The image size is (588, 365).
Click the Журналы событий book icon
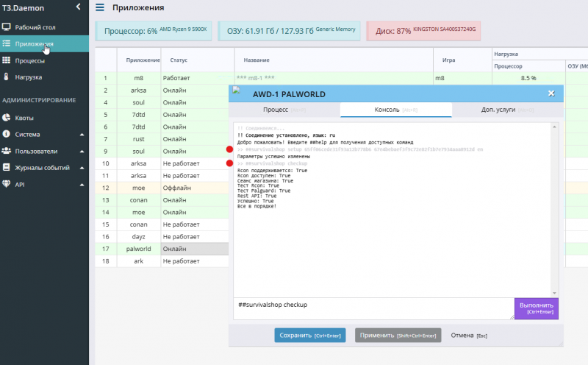click(6, 168)
